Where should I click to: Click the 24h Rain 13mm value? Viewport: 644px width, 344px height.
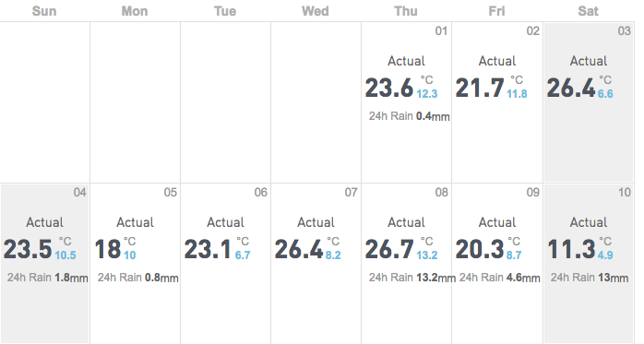590,278
